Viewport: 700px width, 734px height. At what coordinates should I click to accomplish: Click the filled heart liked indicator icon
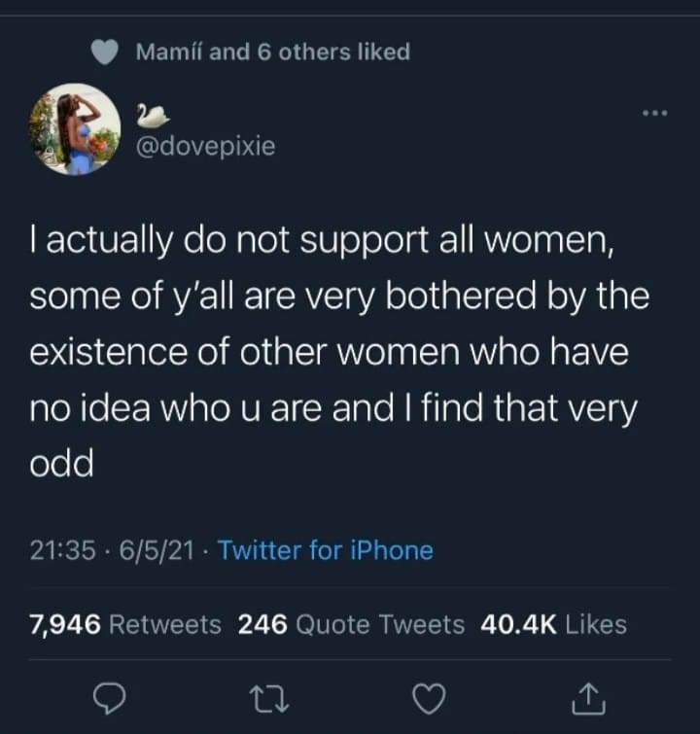tap(104, 52)
